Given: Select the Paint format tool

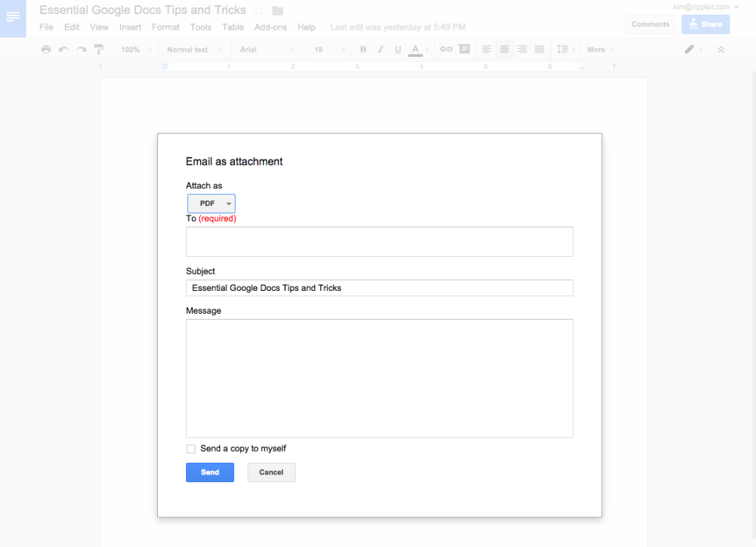Looking at the screenshot, I should click(99, 49).
